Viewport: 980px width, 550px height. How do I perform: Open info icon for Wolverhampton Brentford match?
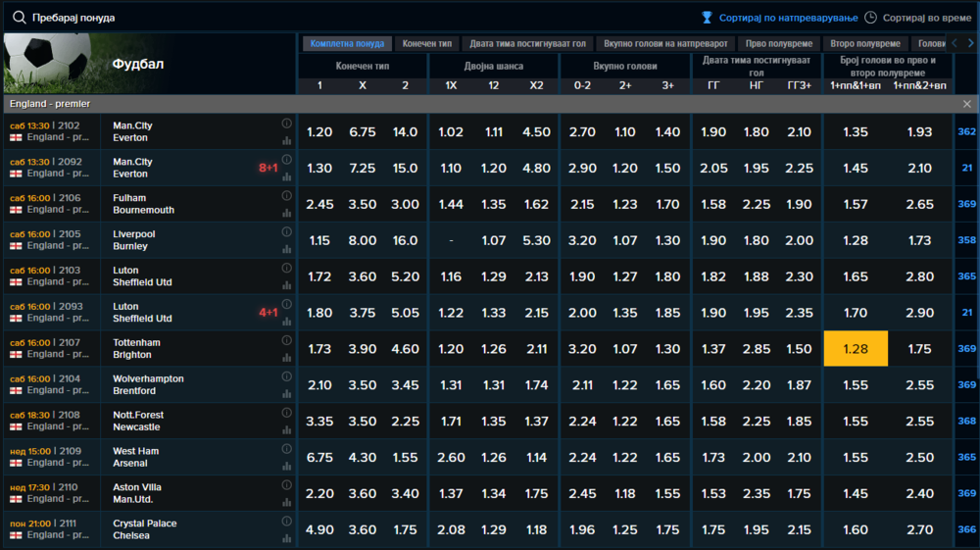(x=286, y=376)
